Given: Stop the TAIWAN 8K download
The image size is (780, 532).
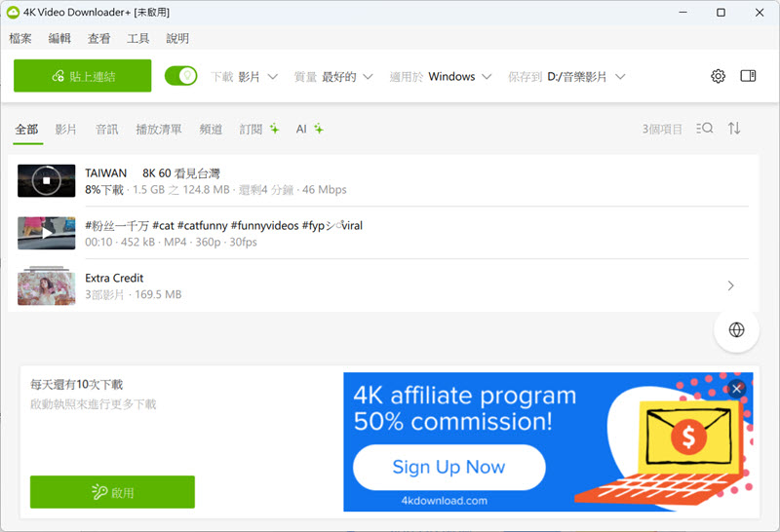Looking at the screenshot, I should pyautogui.click(x=46, y=180).
